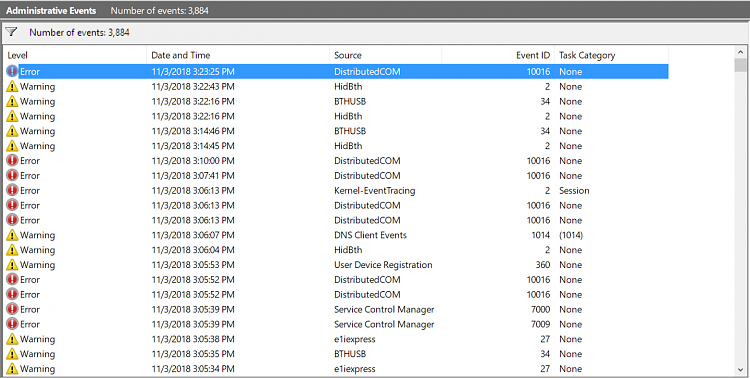
Task: Click error icon of Kernel-EventTracing row
Action: coord(12,190)
